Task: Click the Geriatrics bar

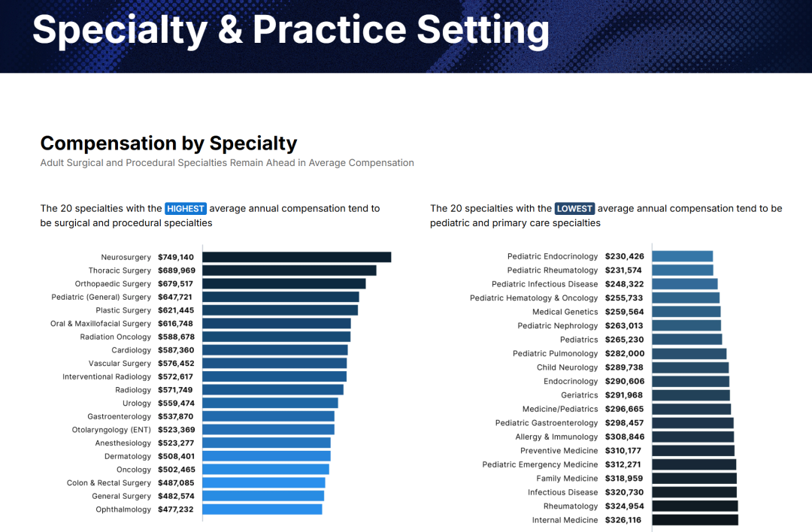Action: coord(690,395)
